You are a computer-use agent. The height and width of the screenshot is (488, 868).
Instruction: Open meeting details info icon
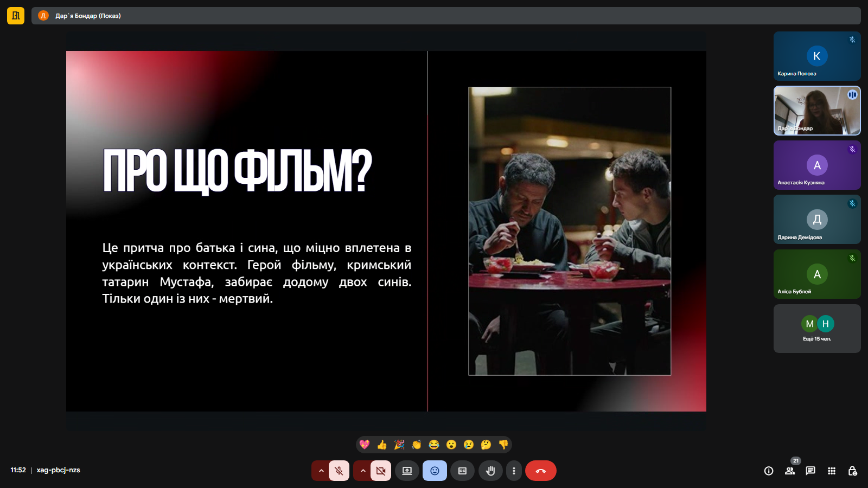click(769, 471)
